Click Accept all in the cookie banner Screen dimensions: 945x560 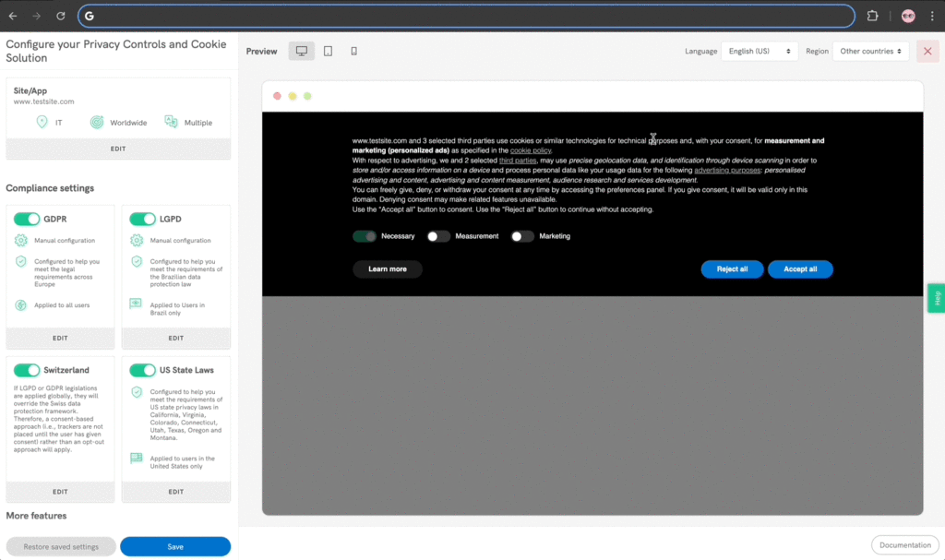[x=800, y=269]
